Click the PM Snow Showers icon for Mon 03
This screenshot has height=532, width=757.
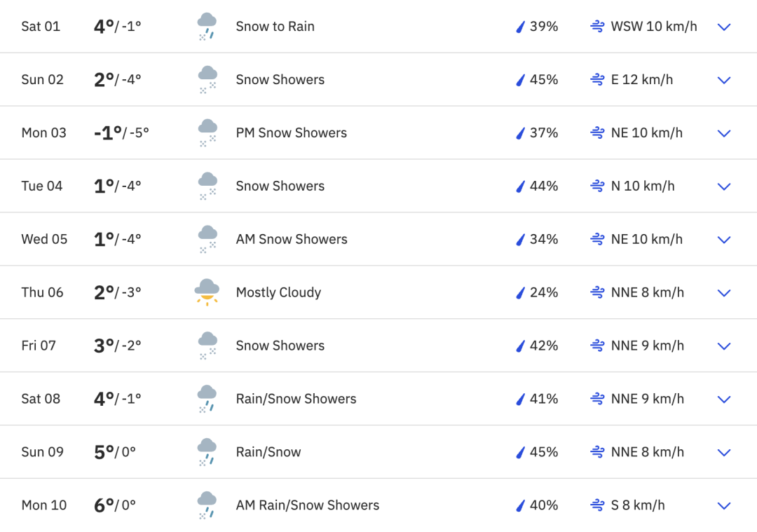point(207,132)
